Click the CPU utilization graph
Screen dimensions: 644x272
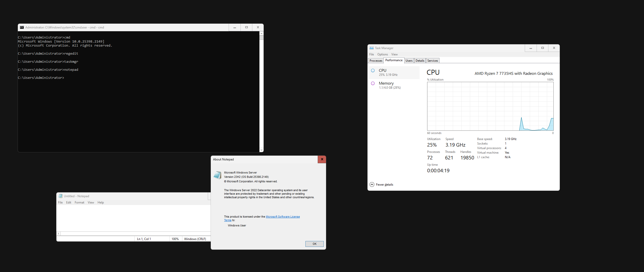pos(490,106)
